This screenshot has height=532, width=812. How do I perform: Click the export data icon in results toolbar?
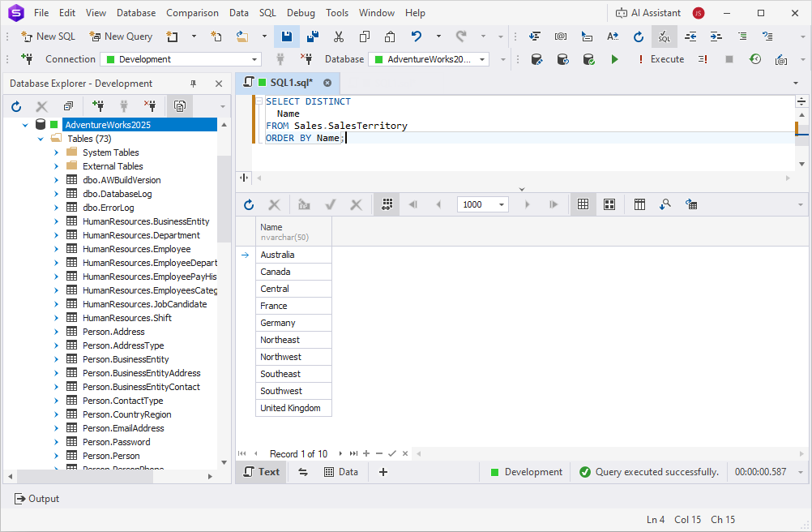[691, 204]
